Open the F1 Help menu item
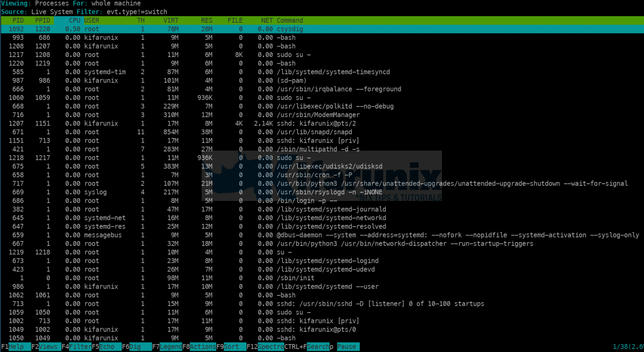Screen dimensions: 644x352 pos(16,347)
